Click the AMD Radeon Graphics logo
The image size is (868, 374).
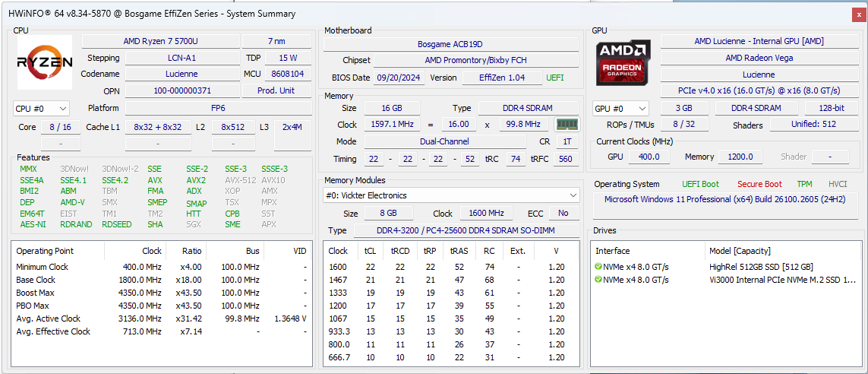(623, 62)
